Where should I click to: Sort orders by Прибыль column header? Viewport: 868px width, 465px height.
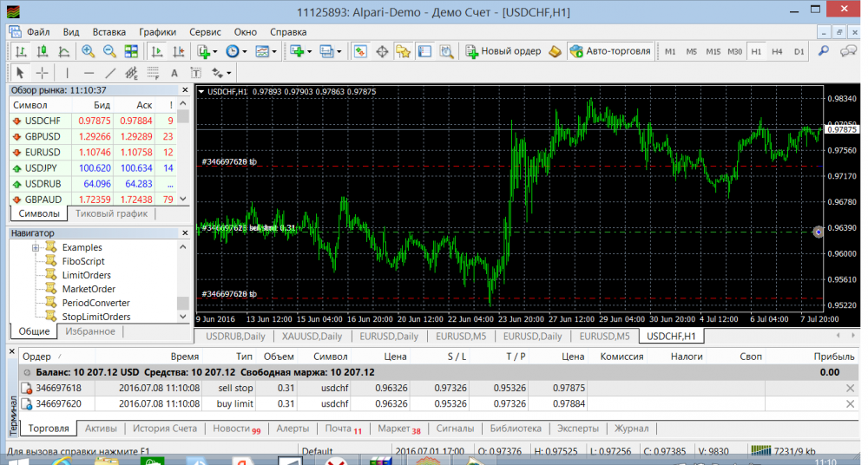pyautogui.click(x=833, y=357)
